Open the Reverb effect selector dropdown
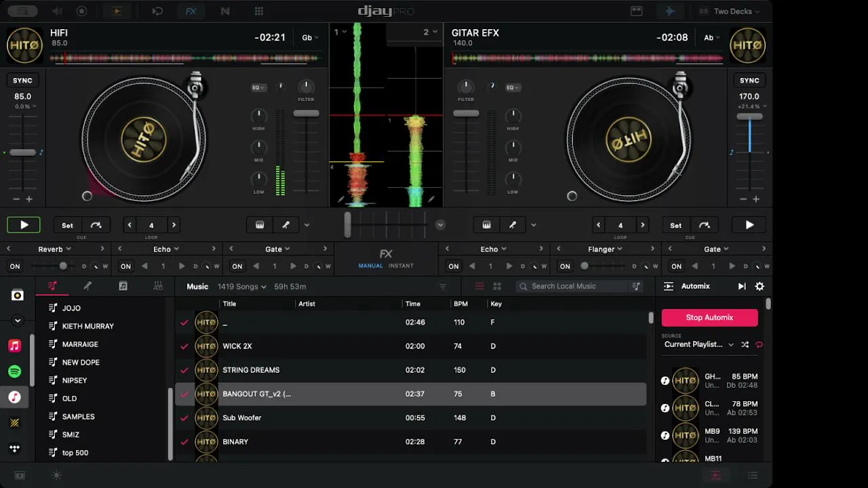This screenshot has width=868, height=488. tap(54, 249)
